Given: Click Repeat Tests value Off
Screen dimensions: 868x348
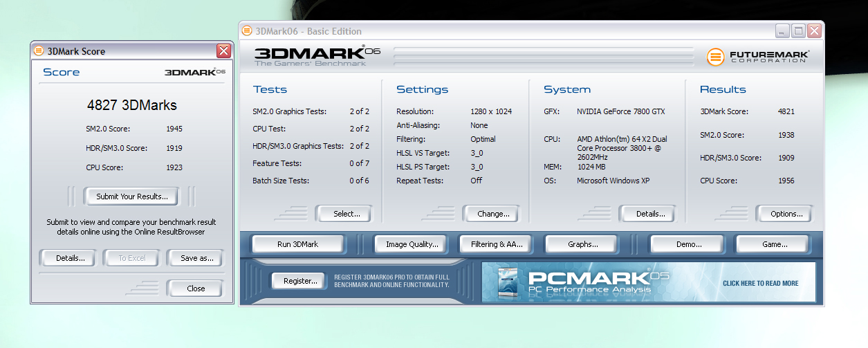Looking at the screenshot, I should pyautogui.click(x=477, y=181).
